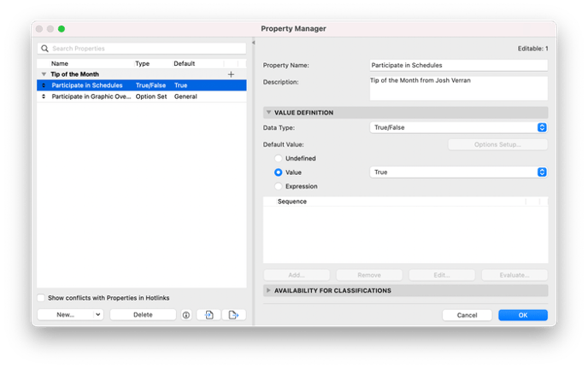
Task: Enable Show conflicts with Properties in Hotlinks
Action: point(41,298)
